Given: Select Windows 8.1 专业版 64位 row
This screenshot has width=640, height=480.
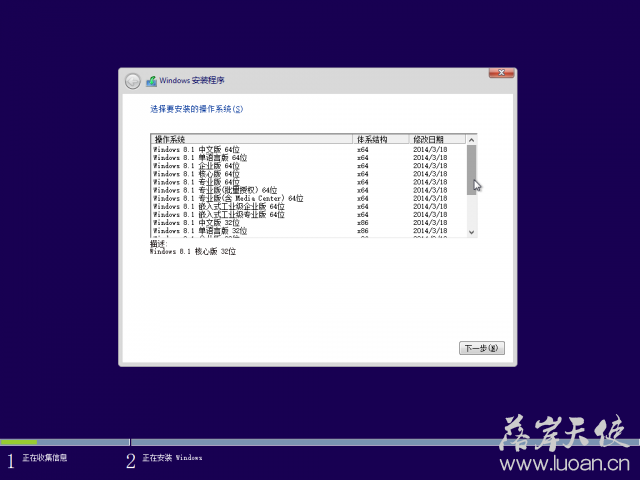Looking at the screenshot, I should [x=309, y=182].
